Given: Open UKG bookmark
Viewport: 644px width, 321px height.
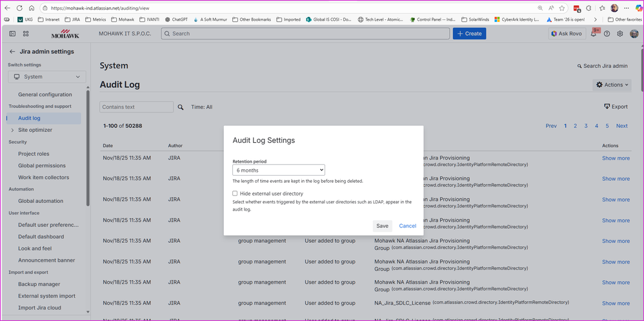Looking at the screenshot, I should tap(25, 19).
